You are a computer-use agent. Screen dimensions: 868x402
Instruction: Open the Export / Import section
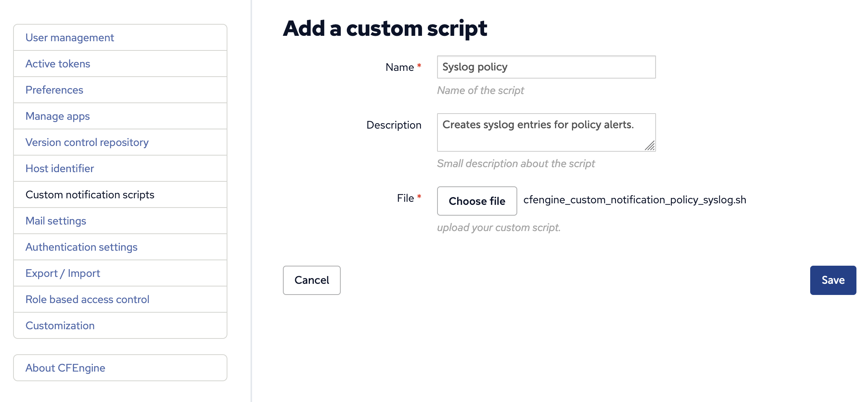[63, 273]
